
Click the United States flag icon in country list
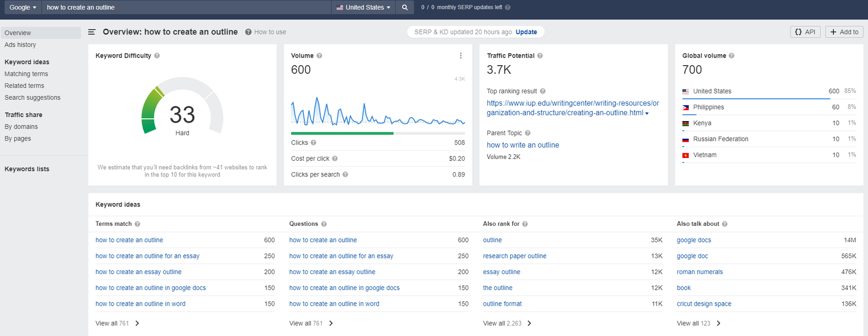point(686,91)
